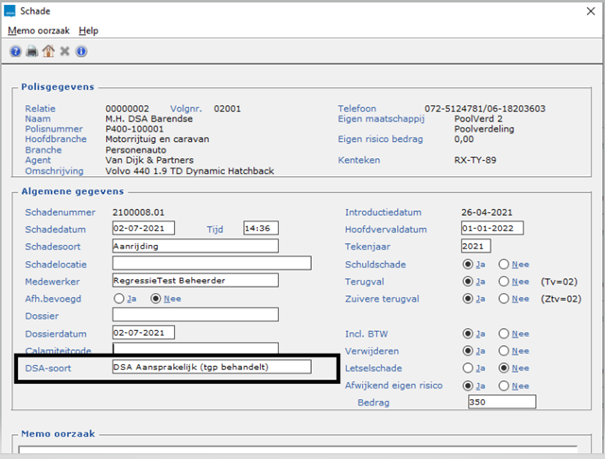The width and height of the screenshot is (605, 459).
Task: Open the Help menu
Action: click(88, 31)
